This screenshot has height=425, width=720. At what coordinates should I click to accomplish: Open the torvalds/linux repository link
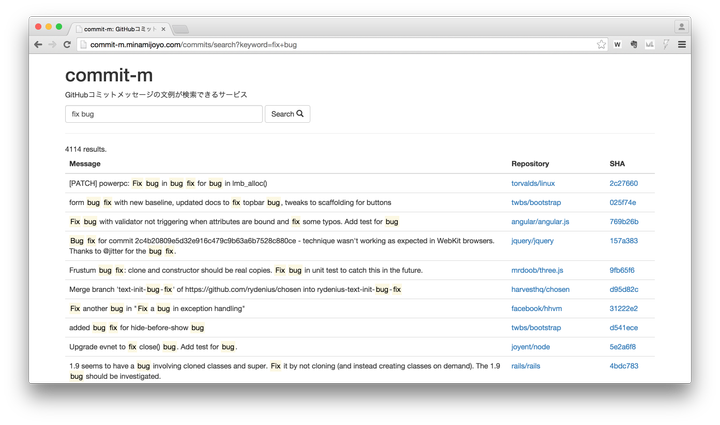coord(533,183)
